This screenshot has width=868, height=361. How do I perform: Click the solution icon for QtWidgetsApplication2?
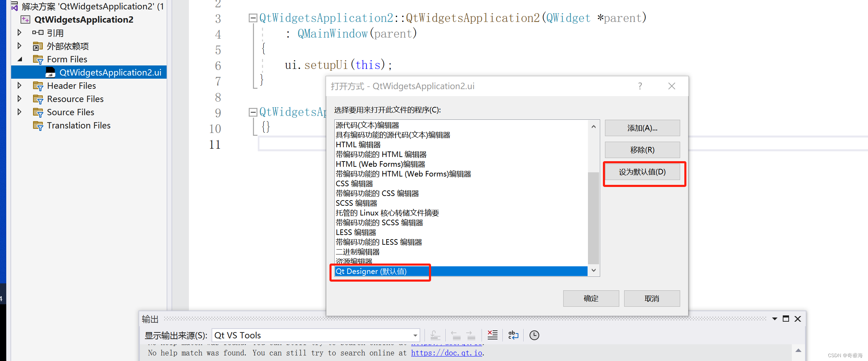point(15,6)
